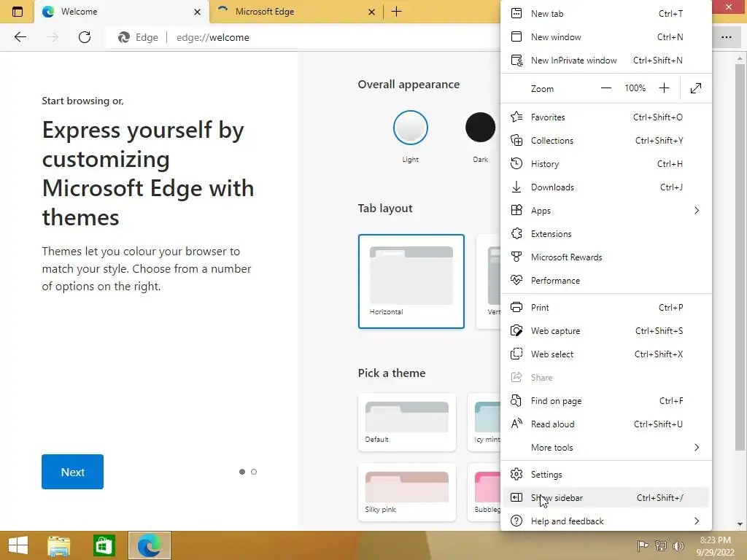Open the Downloads menu item

coord(606,187)
